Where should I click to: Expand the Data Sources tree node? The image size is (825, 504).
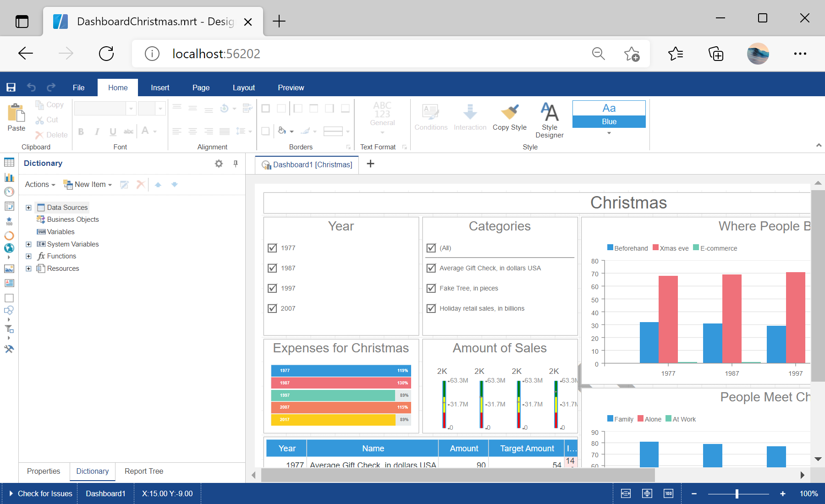[28, 208]
